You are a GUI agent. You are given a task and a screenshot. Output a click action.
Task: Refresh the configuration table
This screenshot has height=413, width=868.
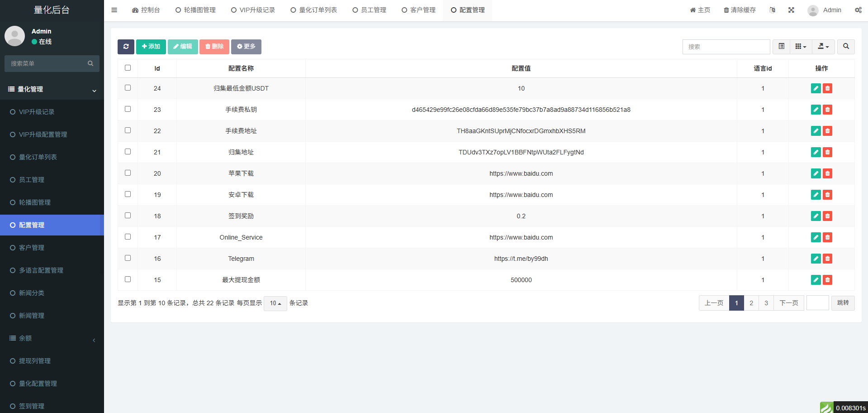(126, 47)
